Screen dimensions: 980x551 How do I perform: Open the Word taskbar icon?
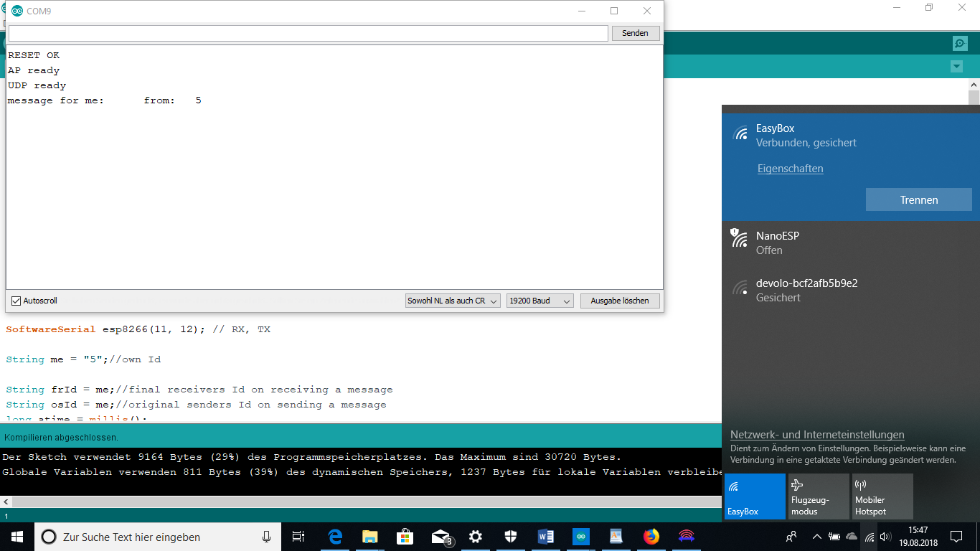[x=546, y=537]
